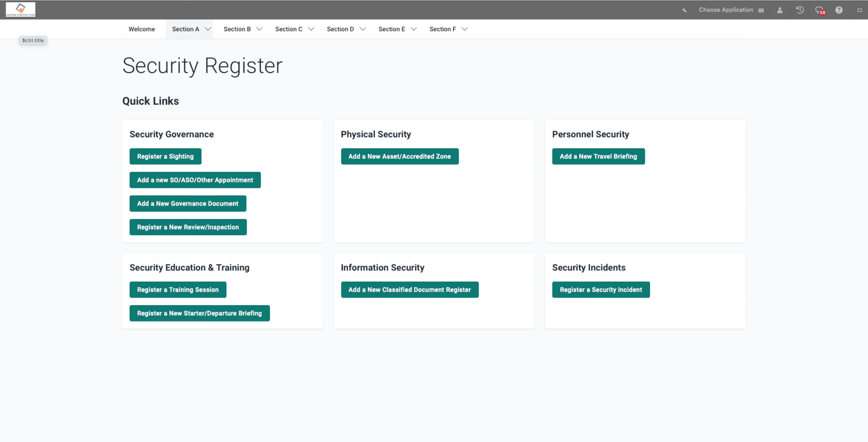The image size is (868, 442).
Task: Expand the Section A dropdown
Action: coord(191,29)
